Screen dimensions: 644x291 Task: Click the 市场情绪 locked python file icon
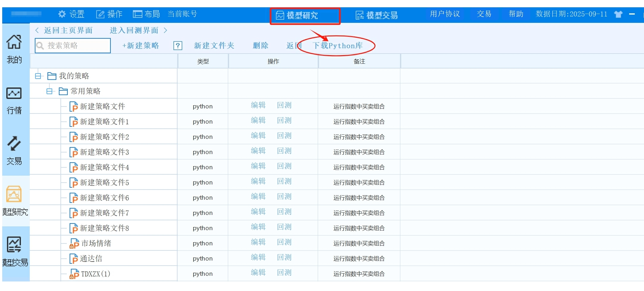point(74,243)
